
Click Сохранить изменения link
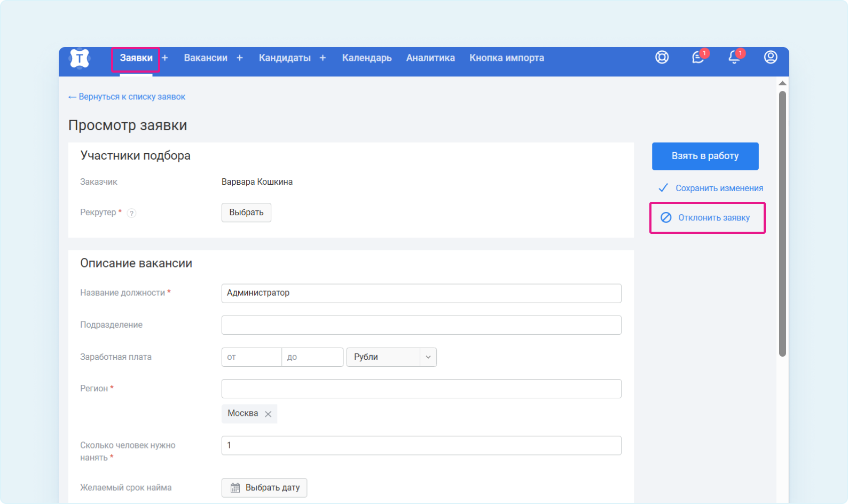(719, 188)
